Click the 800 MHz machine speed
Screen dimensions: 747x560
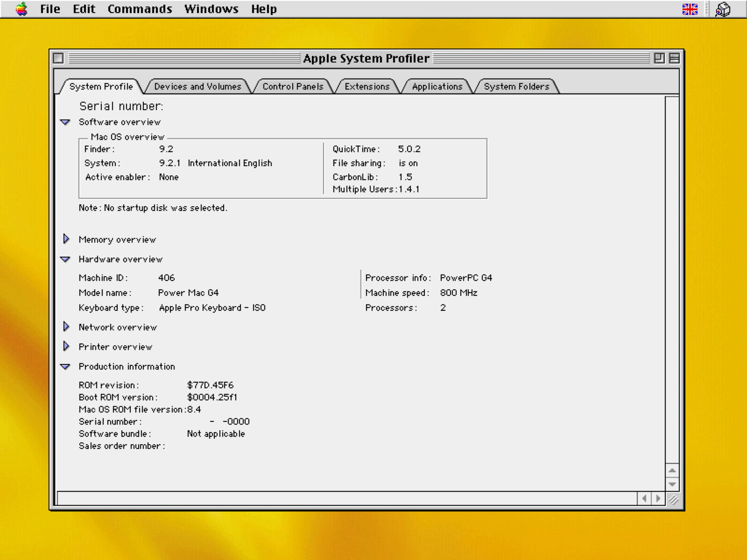(x=458, y=293)
